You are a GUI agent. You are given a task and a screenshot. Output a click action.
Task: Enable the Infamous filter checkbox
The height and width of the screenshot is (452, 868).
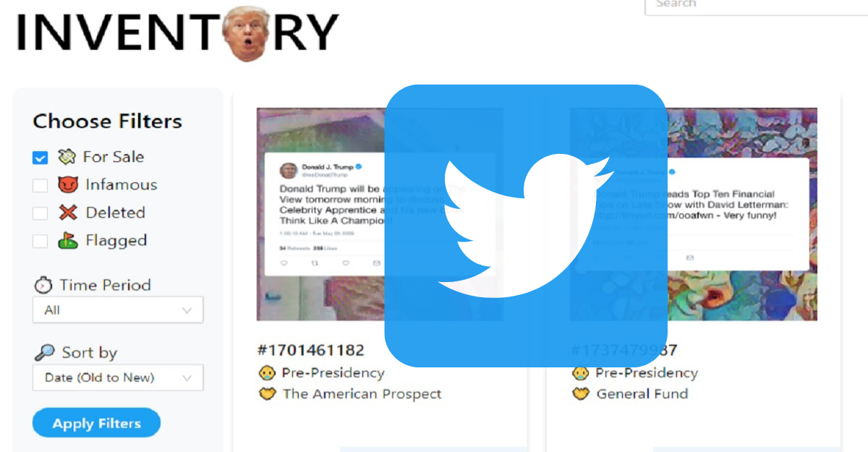pyautogui.click(x=41, y=186)
